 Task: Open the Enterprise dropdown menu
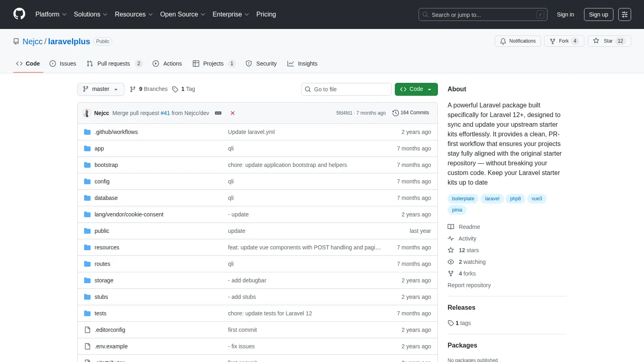[231, 14]
